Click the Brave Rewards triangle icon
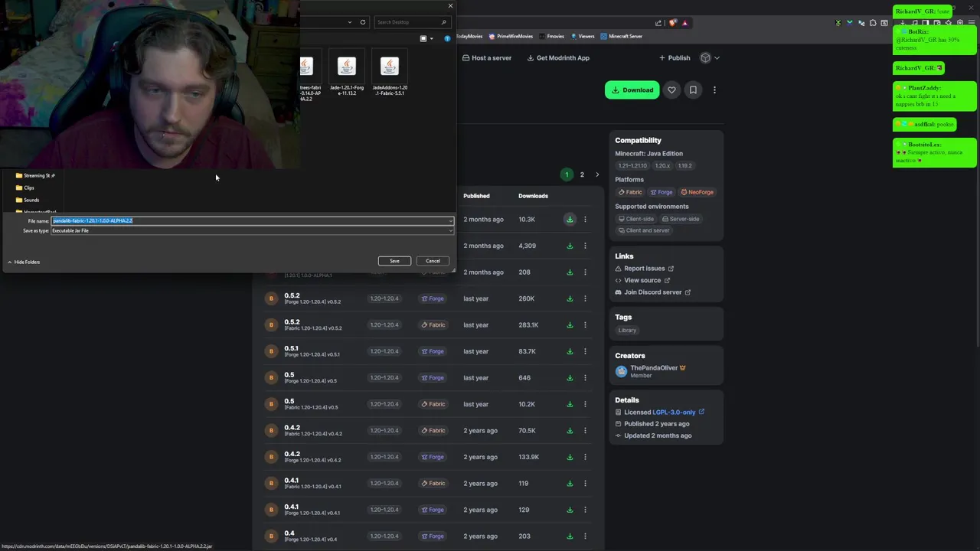 (x=684, y=23)
